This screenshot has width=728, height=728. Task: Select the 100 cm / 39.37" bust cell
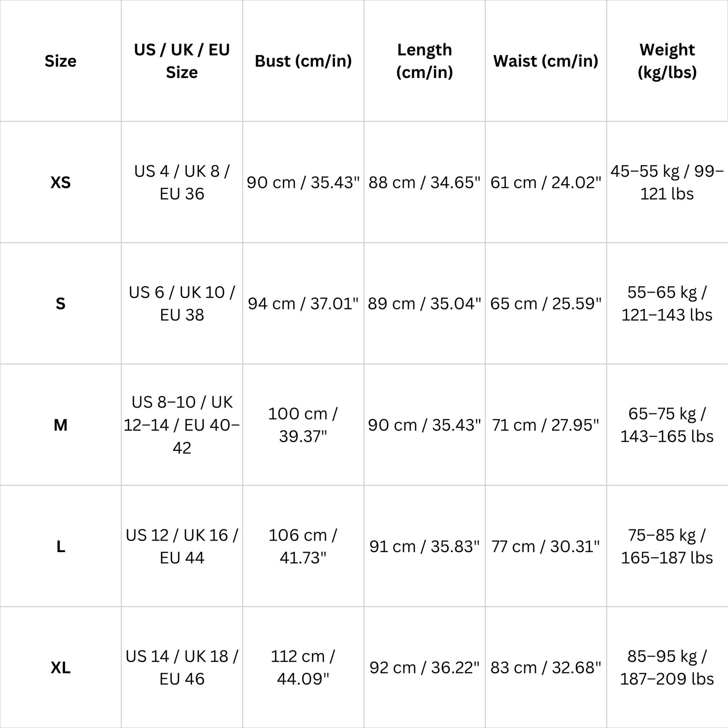(x=303, y=425)
